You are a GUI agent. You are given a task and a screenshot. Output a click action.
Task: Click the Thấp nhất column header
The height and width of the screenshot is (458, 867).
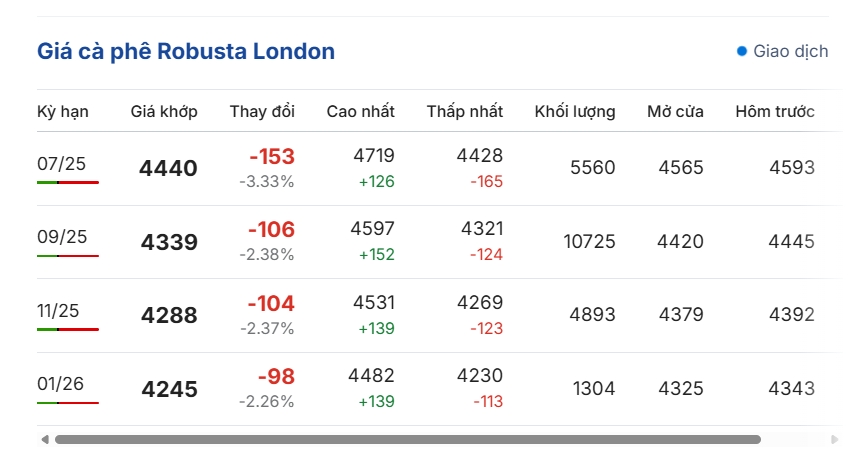click(464, 112)
